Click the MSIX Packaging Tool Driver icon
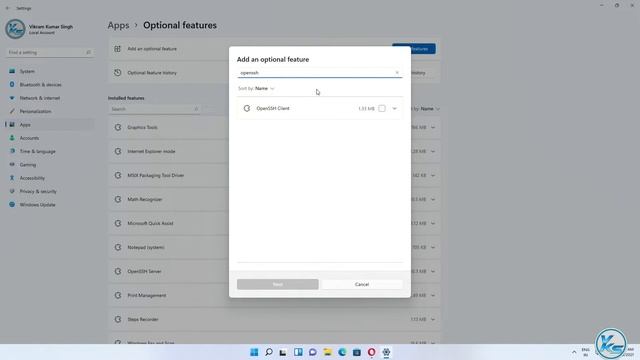 [118, 176]
